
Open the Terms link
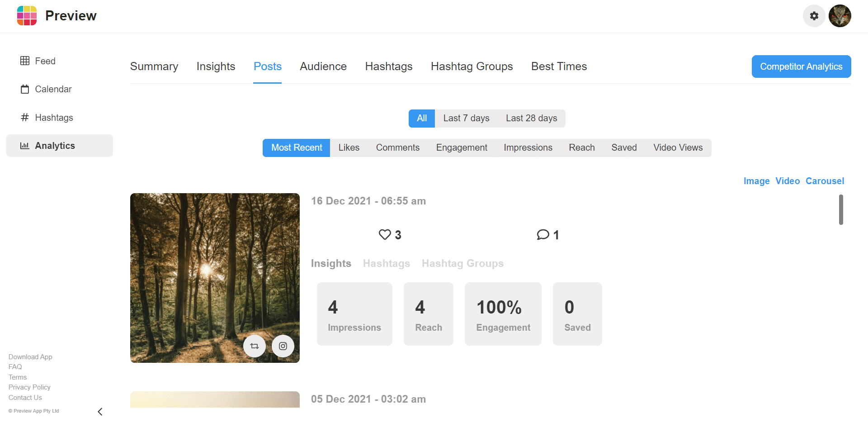tap(18, 377)
